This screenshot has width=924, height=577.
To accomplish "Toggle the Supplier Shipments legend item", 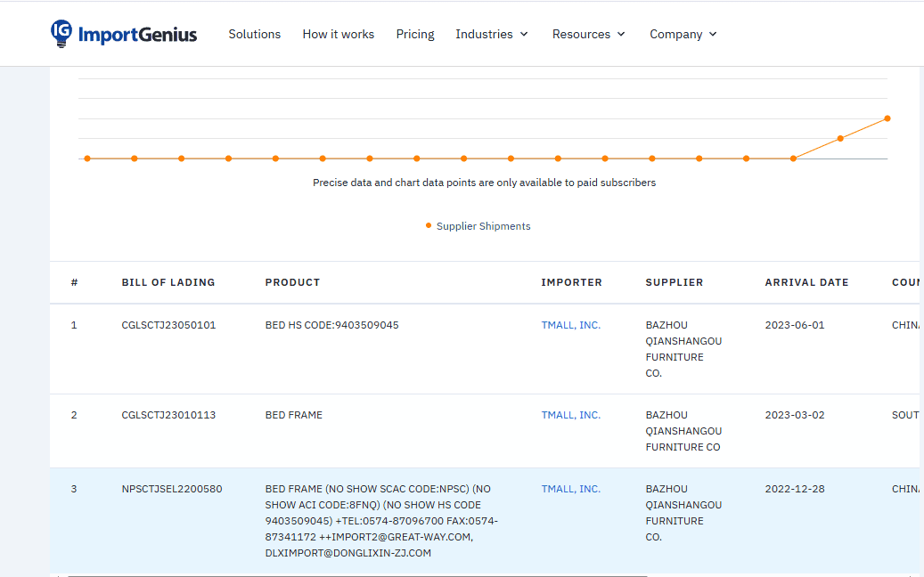I will [x=478, y=226].
